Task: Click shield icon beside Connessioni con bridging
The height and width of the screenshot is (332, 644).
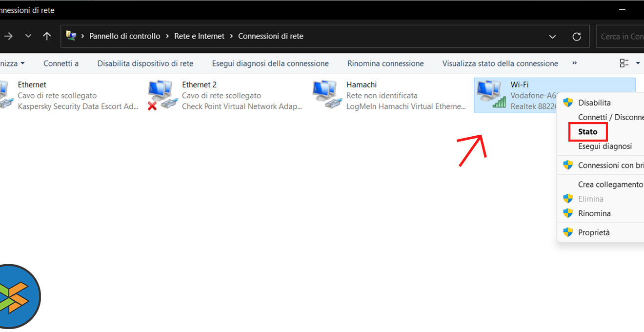Action: click(x=567, y=165)
